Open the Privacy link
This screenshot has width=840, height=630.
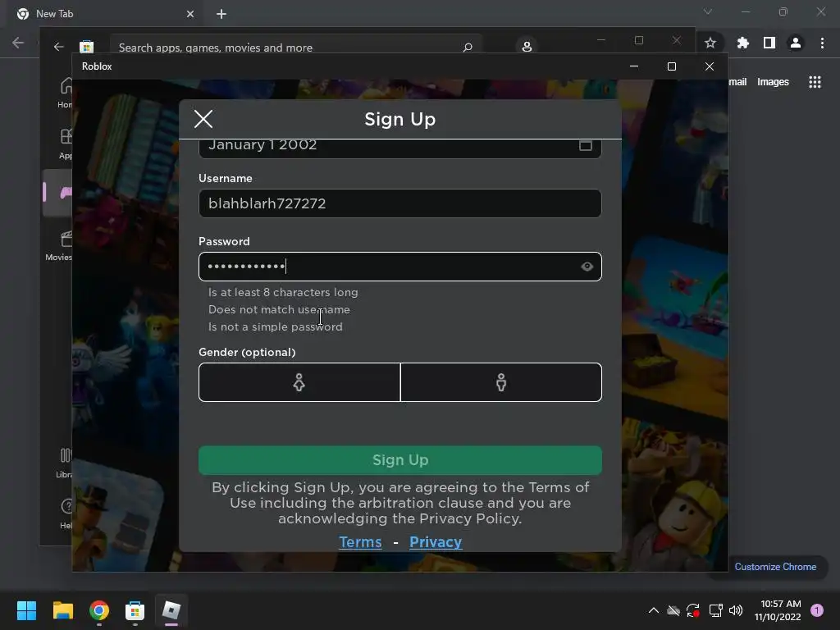click(436, 542)
